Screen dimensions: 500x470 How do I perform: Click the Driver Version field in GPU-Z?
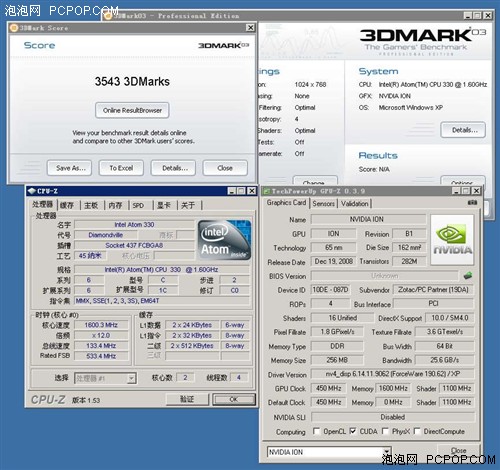click(x=392, y=374)
